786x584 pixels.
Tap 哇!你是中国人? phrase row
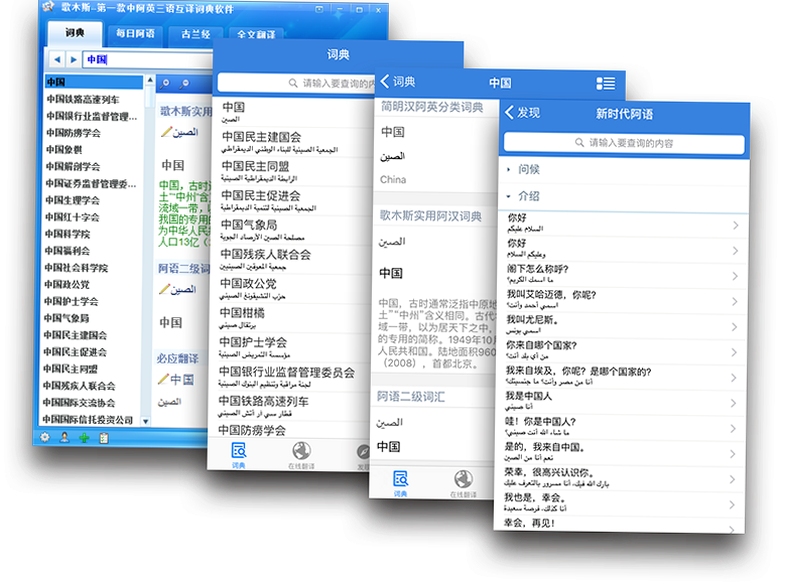622,427
